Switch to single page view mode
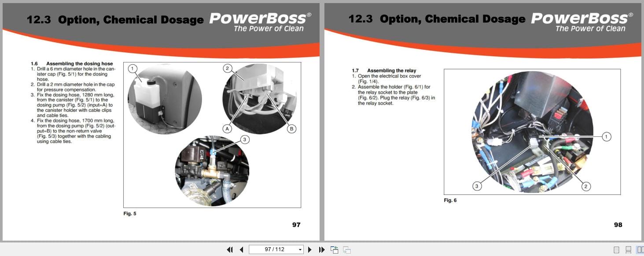 pyautogui.click(x=616, y=249)
